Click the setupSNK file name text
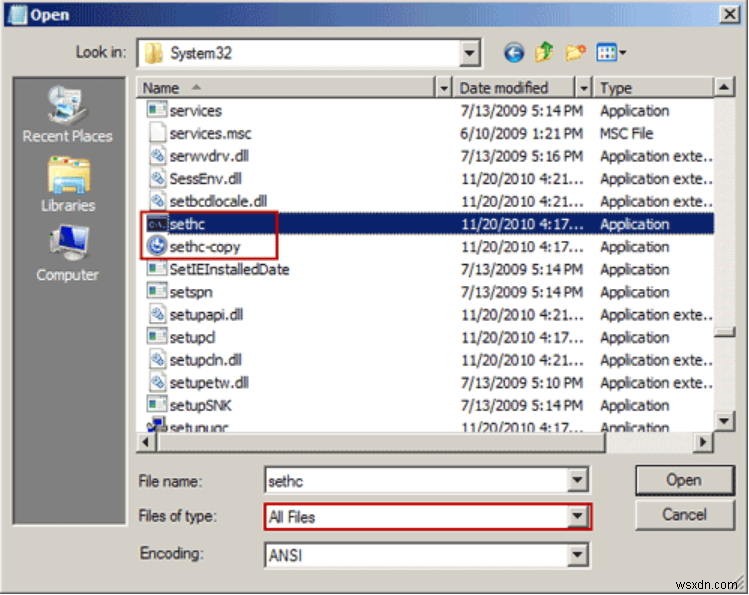The image size is (749, 595). tap(201, 405)
